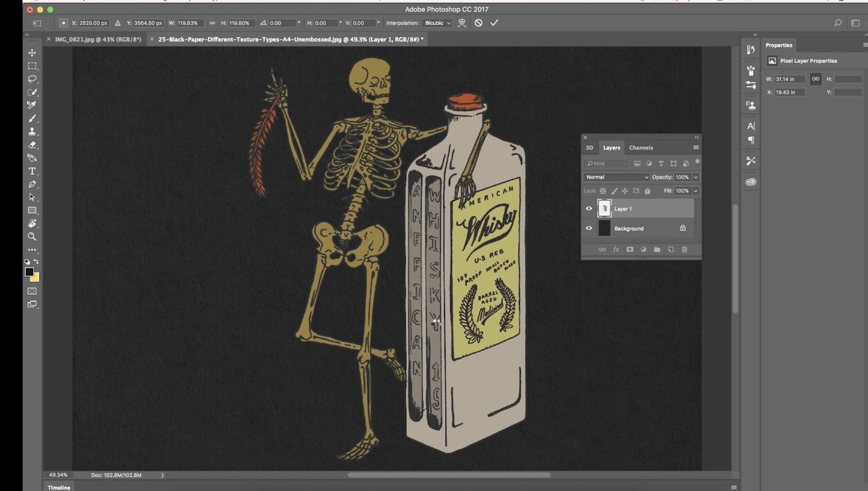868x491 pixels.
Task: Open the Interpolation Bicubic dropdown
Action: (437, 23)
